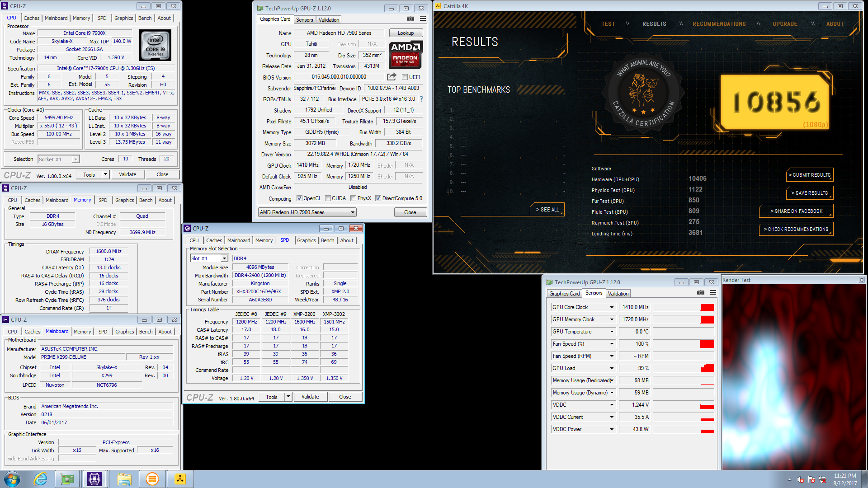The height and width of the screenshot is (488, 868).
Task: Click the Catzilla 4K title bar icon
Action: point(438,6)
